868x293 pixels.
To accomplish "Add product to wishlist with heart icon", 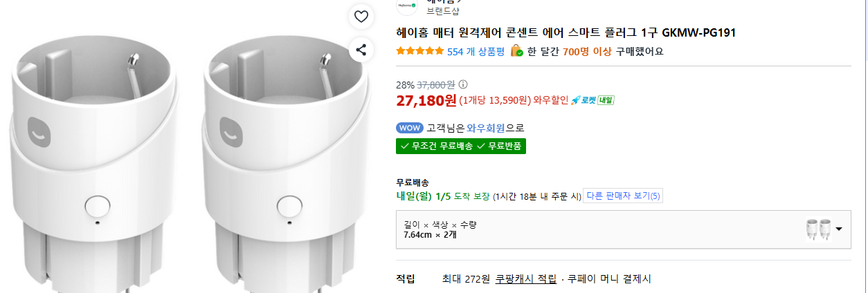I will tap(361, 17).
